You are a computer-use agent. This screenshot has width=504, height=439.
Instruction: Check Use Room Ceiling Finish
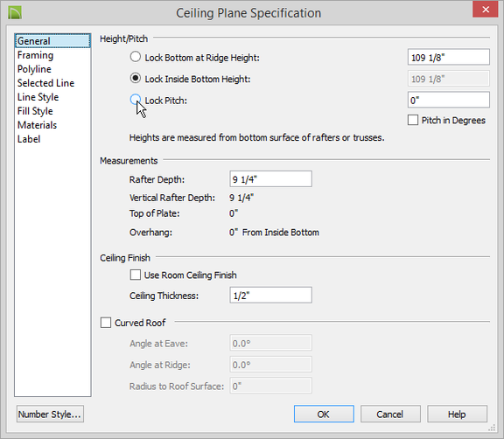point(136,275)
